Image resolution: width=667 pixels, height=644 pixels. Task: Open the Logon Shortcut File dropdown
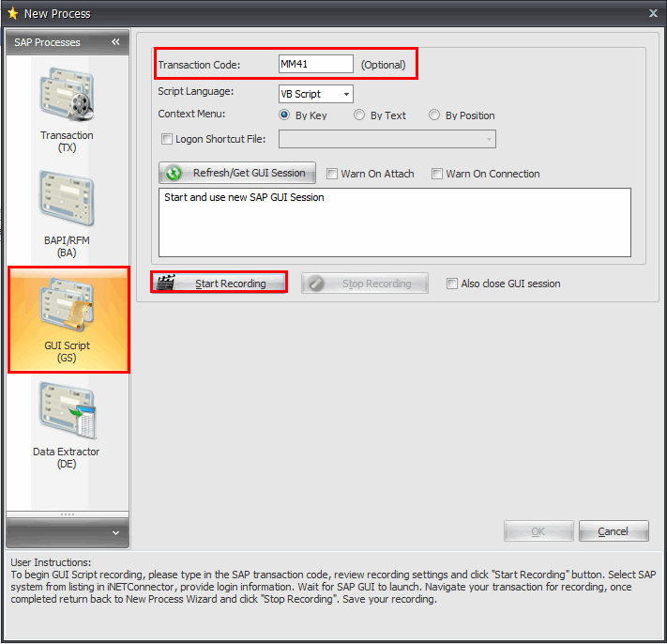pos(488,140)
